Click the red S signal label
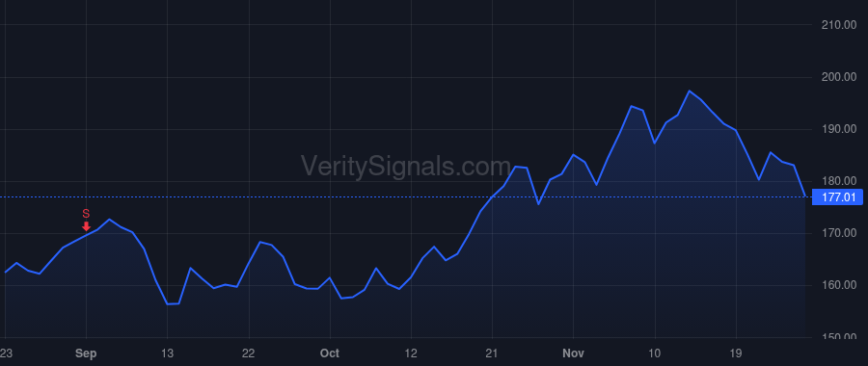The width and height of the screenshot is (868, 366). [86, 214]
